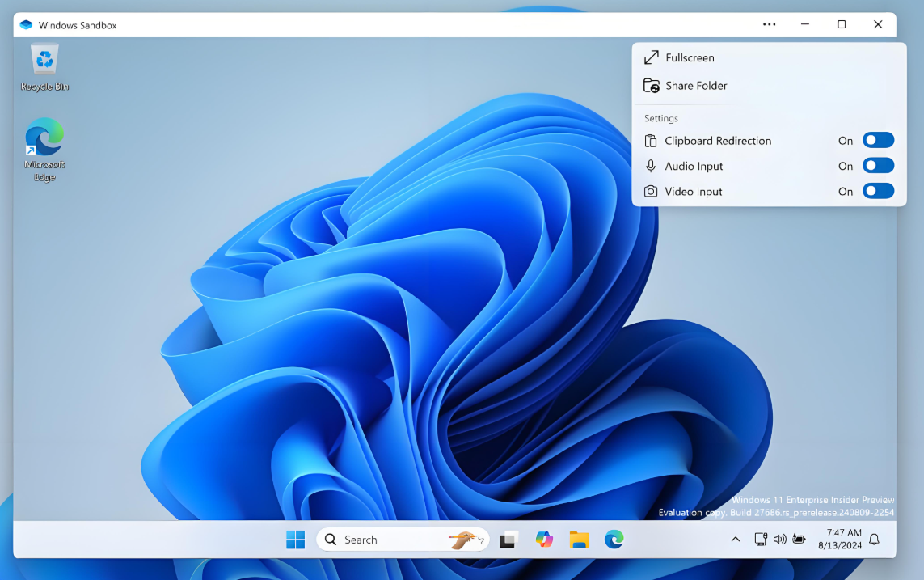
Task: Open File Explorer from the taskbar
Action: (579, 539)
